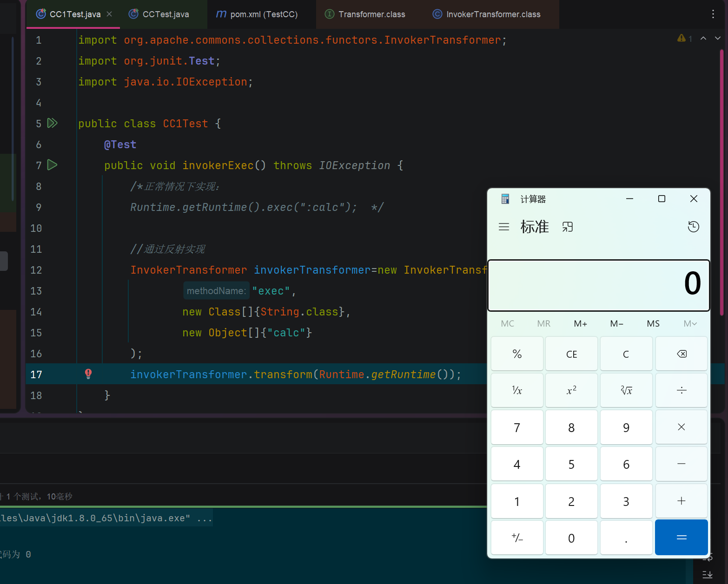
Task: Click the equals key
Action: 682,538
